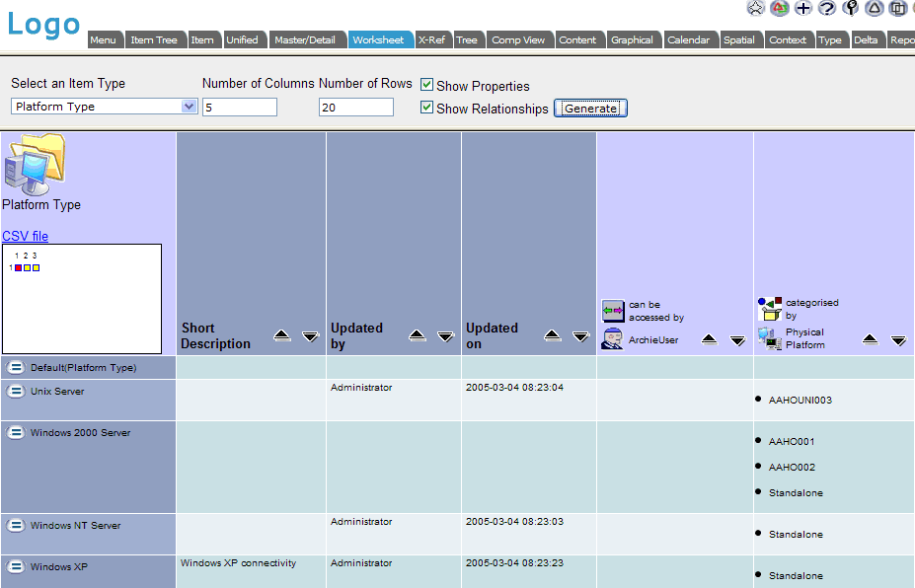Click the Number of Rows input field

[355, 107]
